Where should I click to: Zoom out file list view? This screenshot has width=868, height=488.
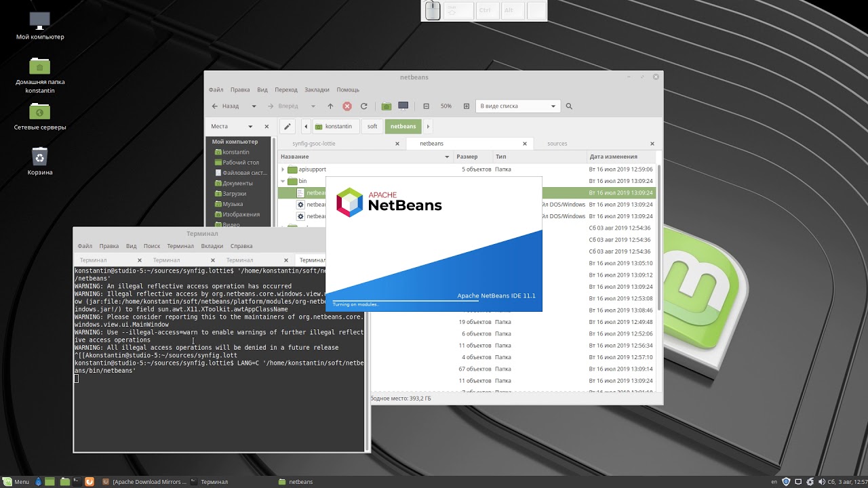[426, 106]
